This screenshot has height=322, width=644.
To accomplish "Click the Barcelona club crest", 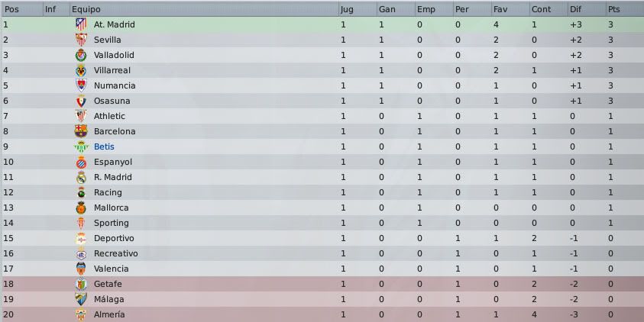I will pyautogui.click(x=81, y=131).
